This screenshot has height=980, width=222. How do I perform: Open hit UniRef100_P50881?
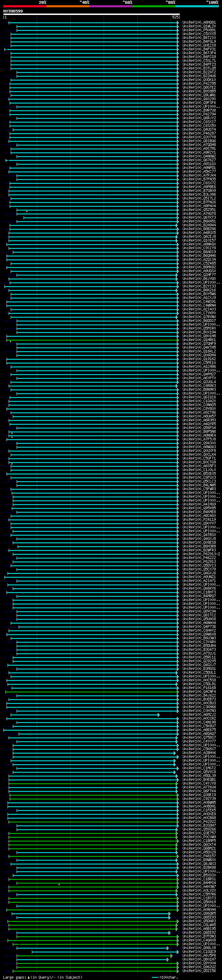click(199, 30)
